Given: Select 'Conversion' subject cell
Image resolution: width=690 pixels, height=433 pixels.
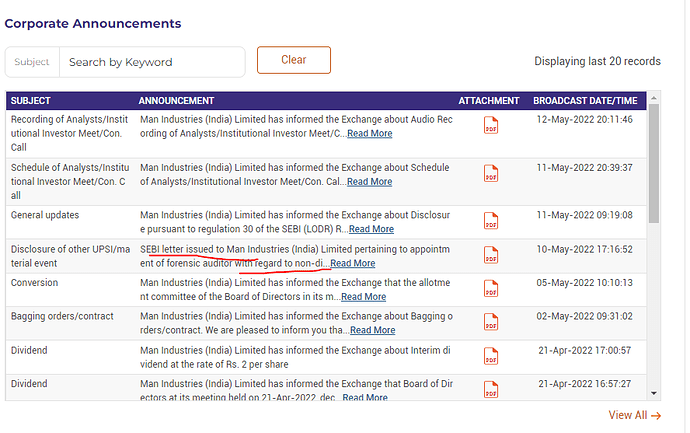Looking at the screenshot, I should pos(34,283).
